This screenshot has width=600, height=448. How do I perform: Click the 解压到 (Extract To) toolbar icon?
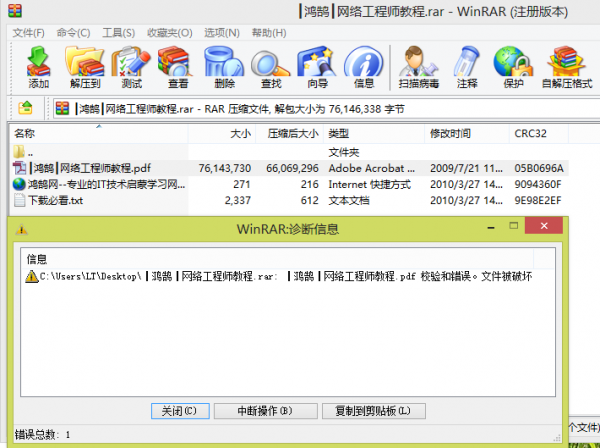click(85, 67)
